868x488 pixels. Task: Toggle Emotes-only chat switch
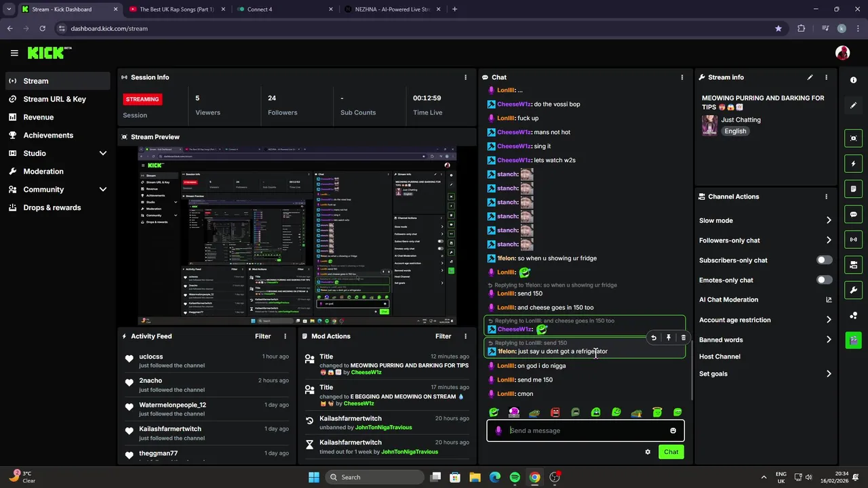pyautogui.click(x=825, y=280)
